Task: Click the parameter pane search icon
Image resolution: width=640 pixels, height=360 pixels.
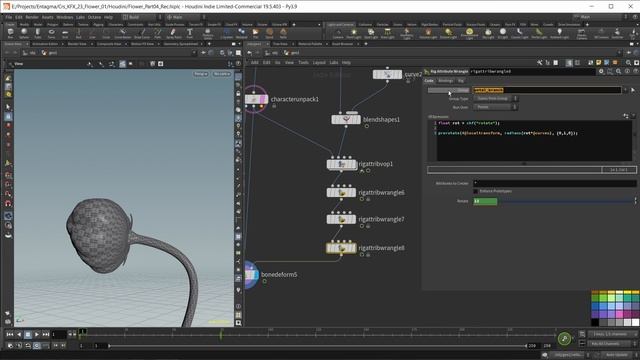Action: [x=618, y=71]
